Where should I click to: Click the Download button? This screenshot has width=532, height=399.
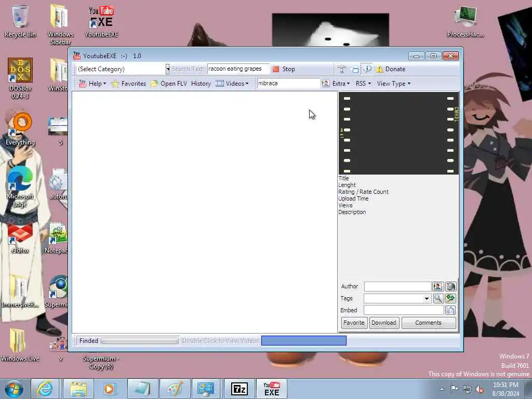(384, 323)
